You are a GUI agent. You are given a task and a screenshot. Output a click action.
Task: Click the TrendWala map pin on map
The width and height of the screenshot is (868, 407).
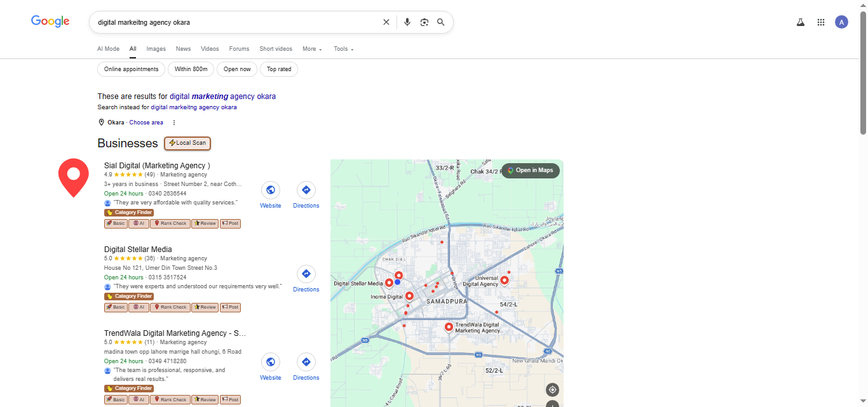tap(449, 327)
